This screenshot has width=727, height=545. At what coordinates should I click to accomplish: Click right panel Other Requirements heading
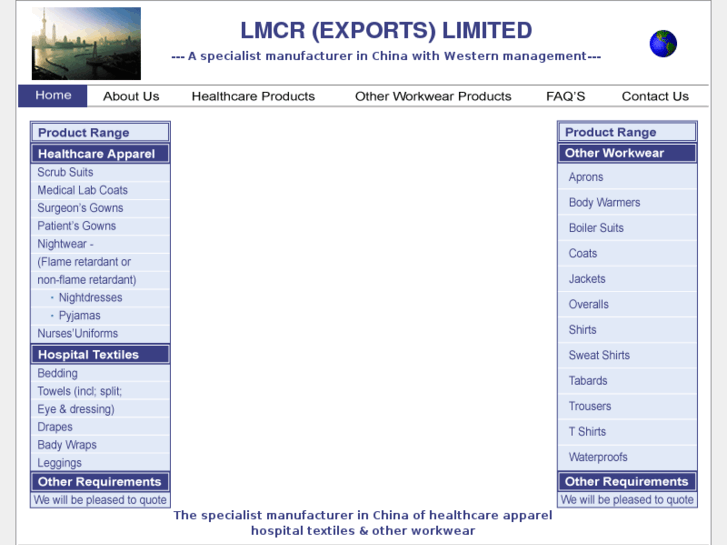(x=627, y=481)
